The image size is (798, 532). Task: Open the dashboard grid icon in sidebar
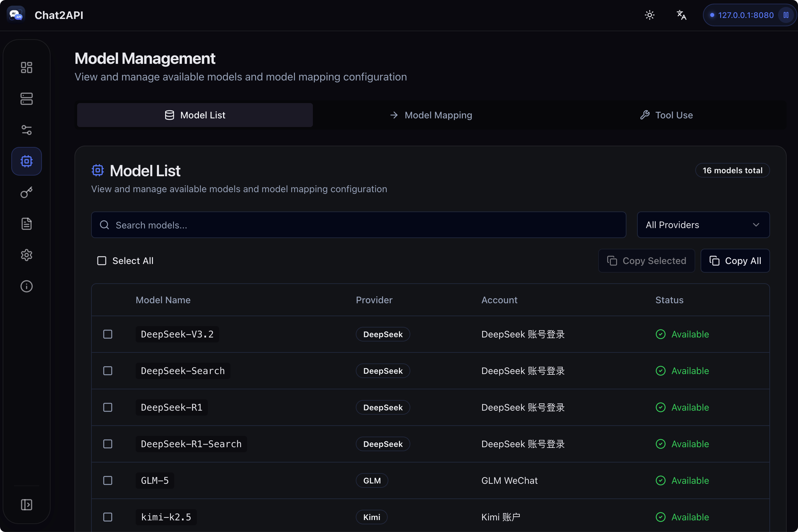coord(27,67)
